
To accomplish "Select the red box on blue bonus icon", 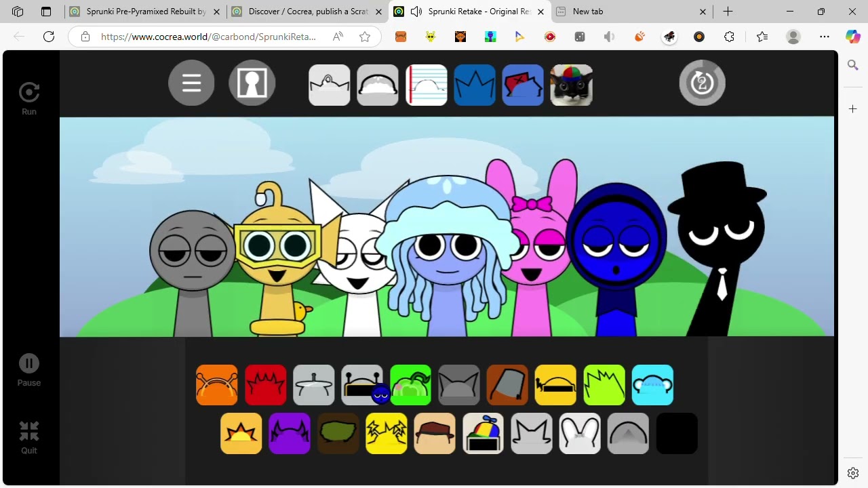I will click(x=523, y=85).
